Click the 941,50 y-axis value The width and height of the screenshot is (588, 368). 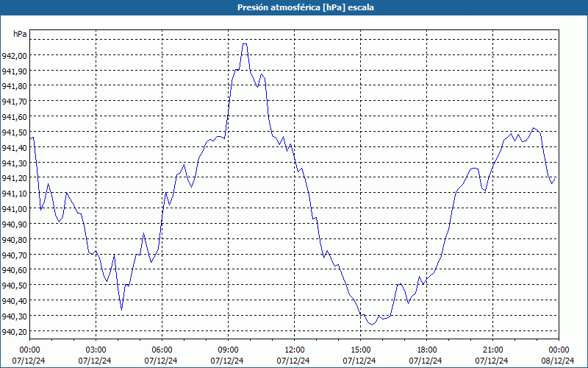coord(14,132)
